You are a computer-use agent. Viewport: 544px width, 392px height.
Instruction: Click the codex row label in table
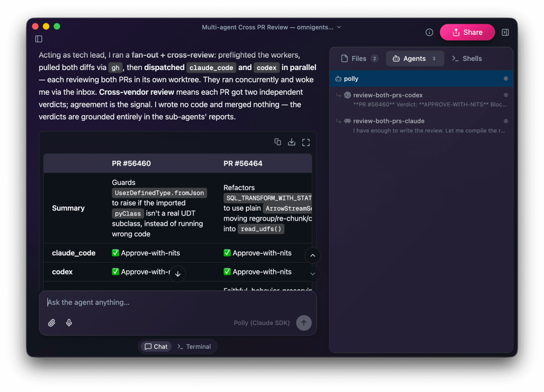(x=62, y=272)
